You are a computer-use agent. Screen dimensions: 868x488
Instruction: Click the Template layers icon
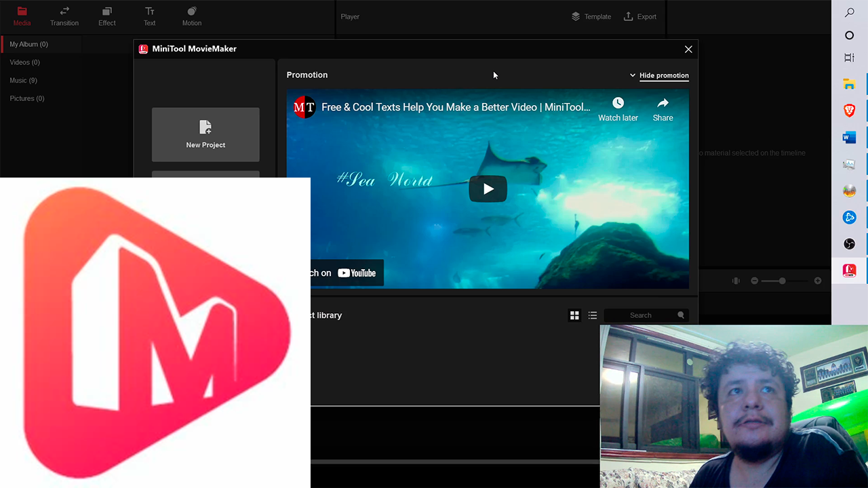[575, 16]
